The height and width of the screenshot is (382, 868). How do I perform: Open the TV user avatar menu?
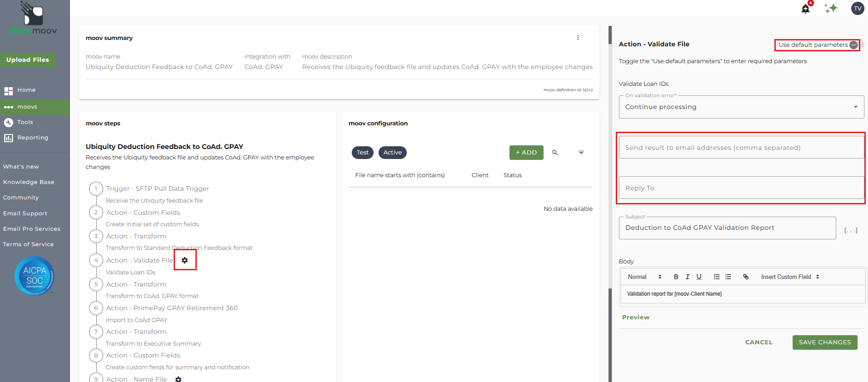point(858,8)
